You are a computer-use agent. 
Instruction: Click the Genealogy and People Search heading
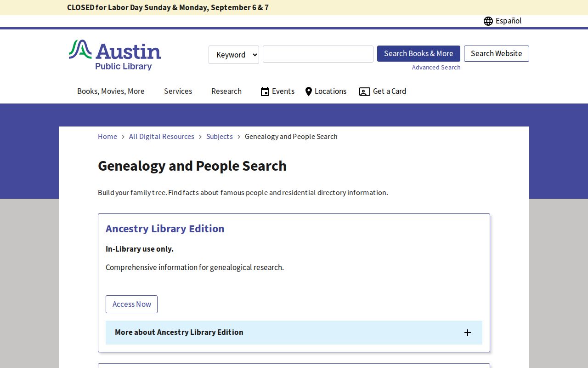click(x=192, y=166)
